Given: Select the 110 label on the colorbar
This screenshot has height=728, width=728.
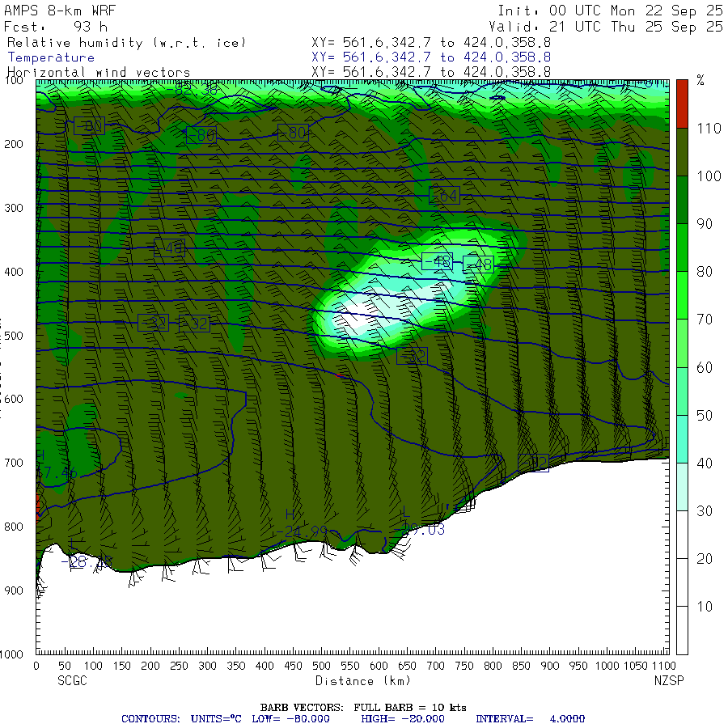Looking at the screenshot, I should (x=705, y=128).
